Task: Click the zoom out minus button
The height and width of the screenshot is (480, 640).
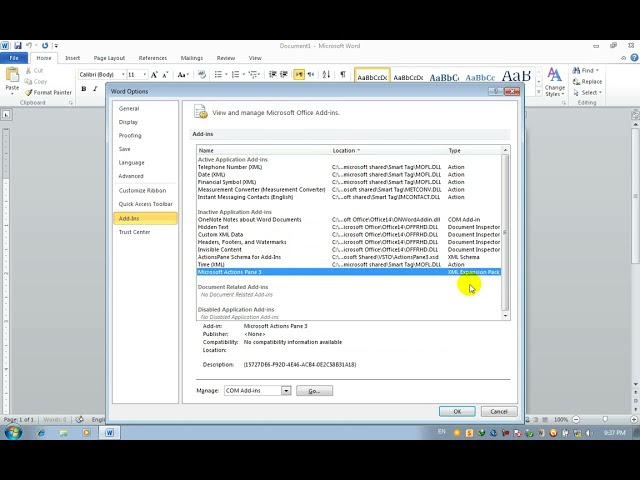Action: (576, 419)
